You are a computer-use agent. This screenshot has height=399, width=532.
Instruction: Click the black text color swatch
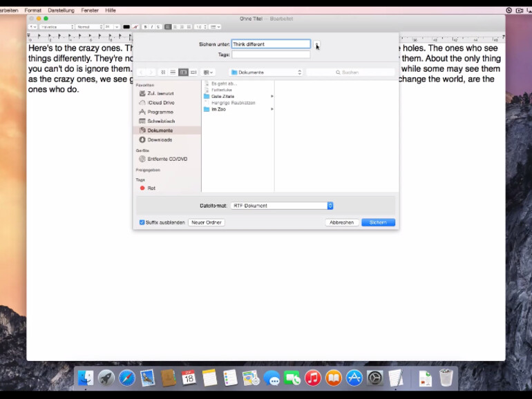(x=126, y=27)
